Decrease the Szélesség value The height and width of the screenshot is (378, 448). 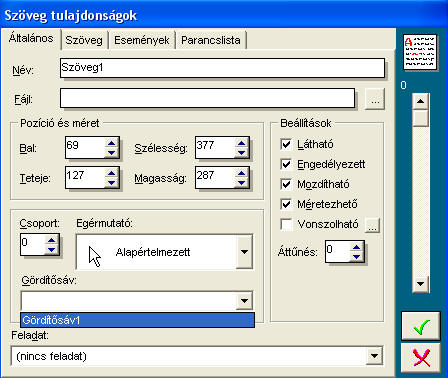click(x=241, y=153)
